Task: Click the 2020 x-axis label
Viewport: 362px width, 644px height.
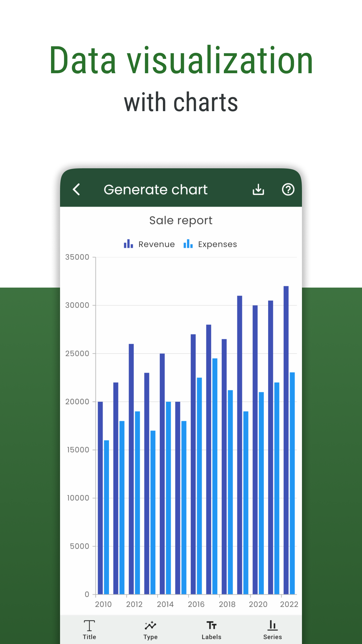Action: click(258, 604)
